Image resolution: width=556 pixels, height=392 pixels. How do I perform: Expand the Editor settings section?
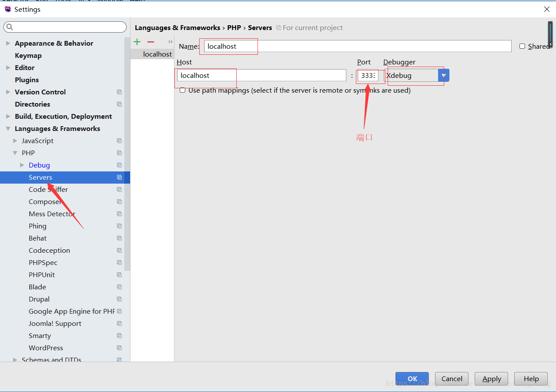[8, 68]
